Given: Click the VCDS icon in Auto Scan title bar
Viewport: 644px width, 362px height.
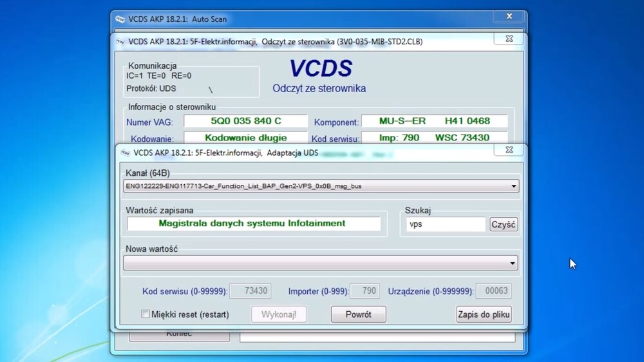Looking at the screenshot, I should (119, 19).
